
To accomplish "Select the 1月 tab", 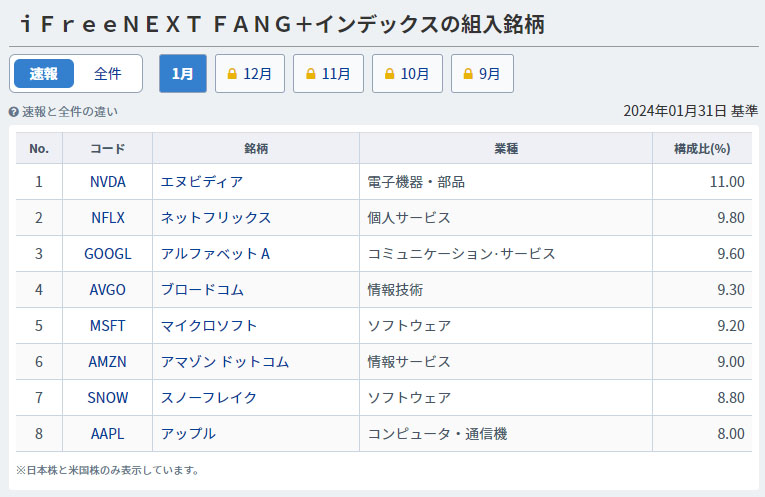I will 182,74.
